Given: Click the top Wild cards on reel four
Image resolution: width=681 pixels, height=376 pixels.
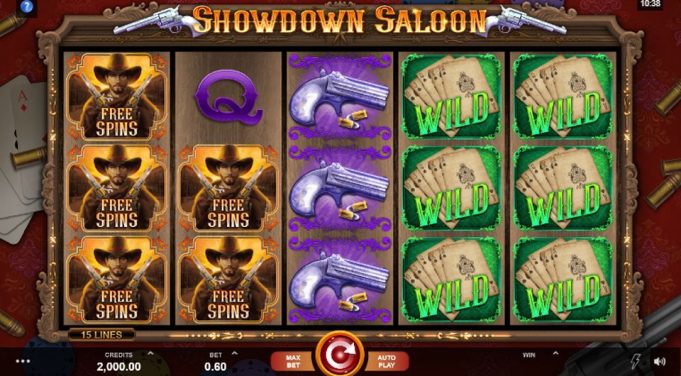Looking at the screenshot, I should pyautogui.click(x=451, y=97).
